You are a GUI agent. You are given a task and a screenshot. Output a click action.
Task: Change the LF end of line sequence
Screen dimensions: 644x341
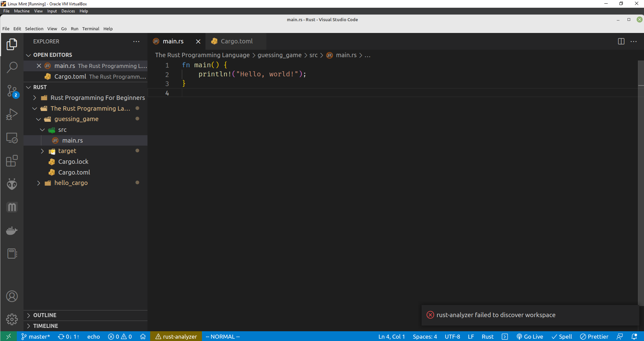pyautogui.click(x=471, y=336)
